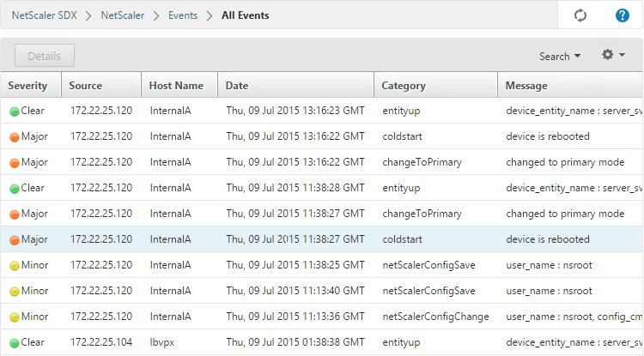
Task: Go to NetScaler SDX breadcrumb
Action: pyautogui.click(x=45, y=15)
